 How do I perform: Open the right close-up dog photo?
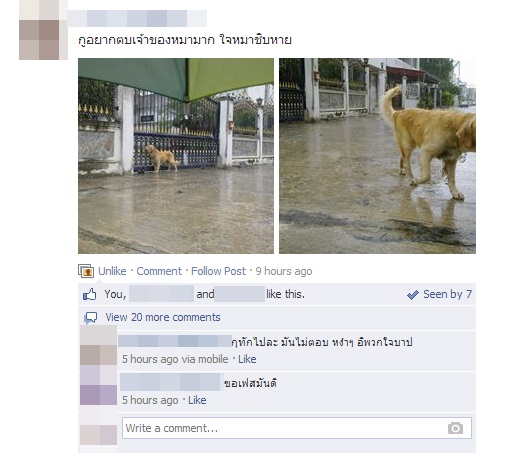click(x=377, y=156)
